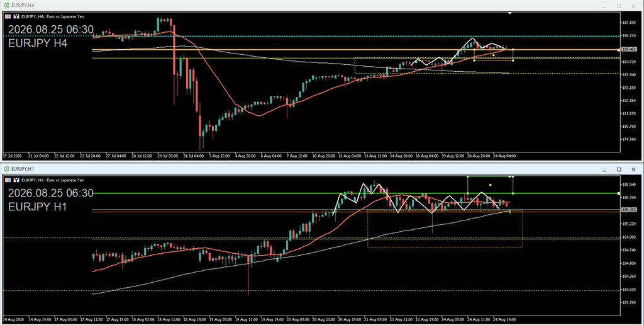Click 182.360 on the H4 price scale
This screenshot has height=325, width=644.
tap(629, 101)
